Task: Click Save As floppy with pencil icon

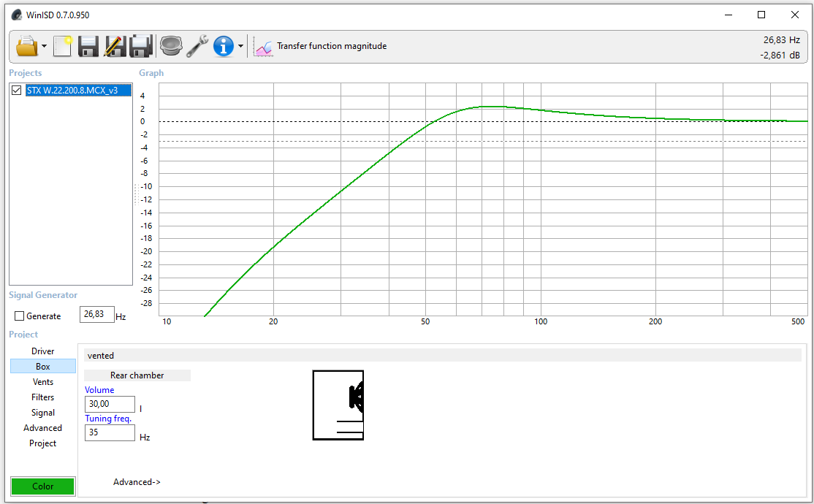Action: (115, 46)
